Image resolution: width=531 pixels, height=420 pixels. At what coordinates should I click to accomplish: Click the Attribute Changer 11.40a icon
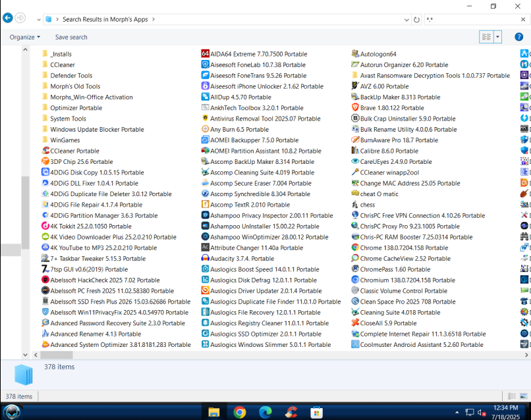205,247
